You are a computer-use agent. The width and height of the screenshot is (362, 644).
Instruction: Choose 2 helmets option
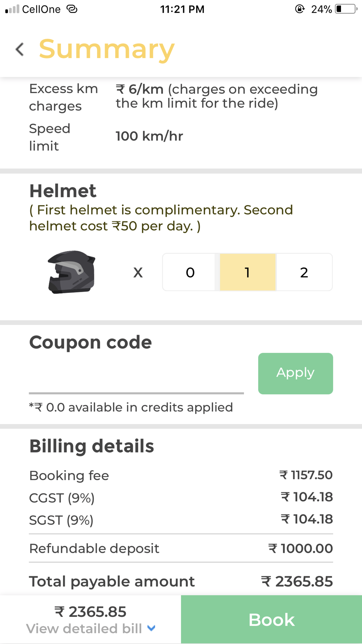pyautogui.click(x=304, y=272)
